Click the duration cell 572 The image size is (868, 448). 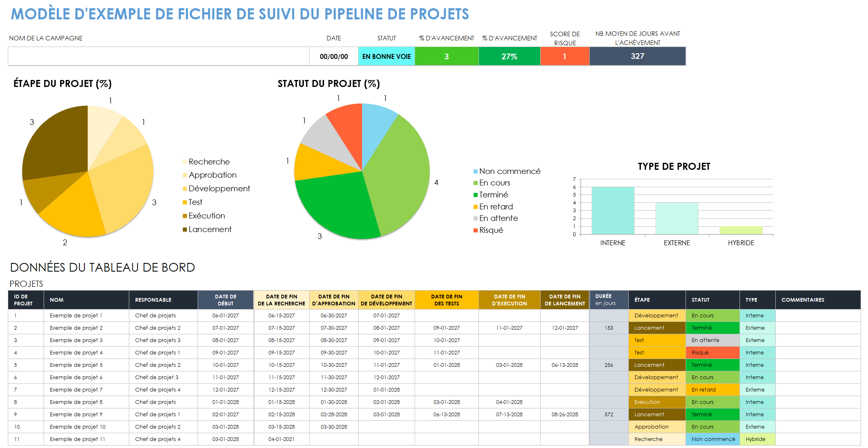point(609,414)
